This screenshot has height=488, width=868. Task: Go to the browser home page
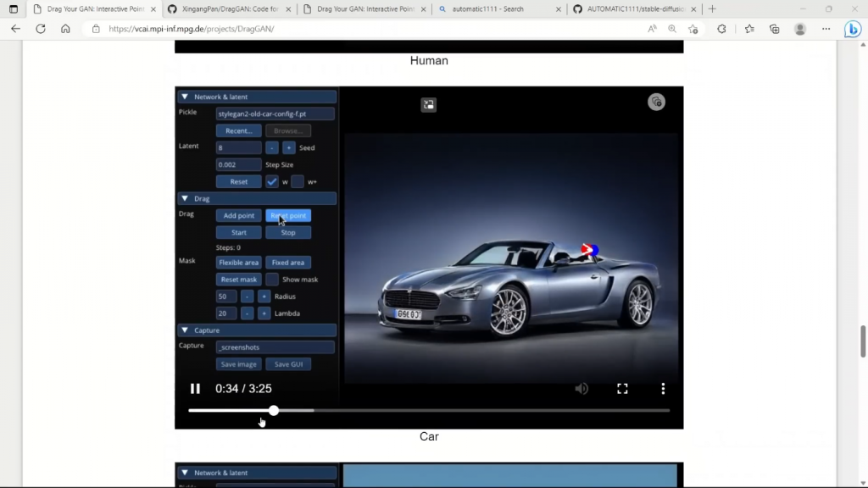point(65,29)
